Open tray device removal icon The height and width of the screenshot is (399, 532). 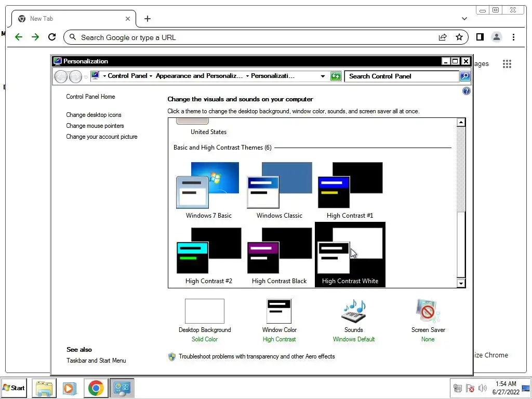click(457, 388)
